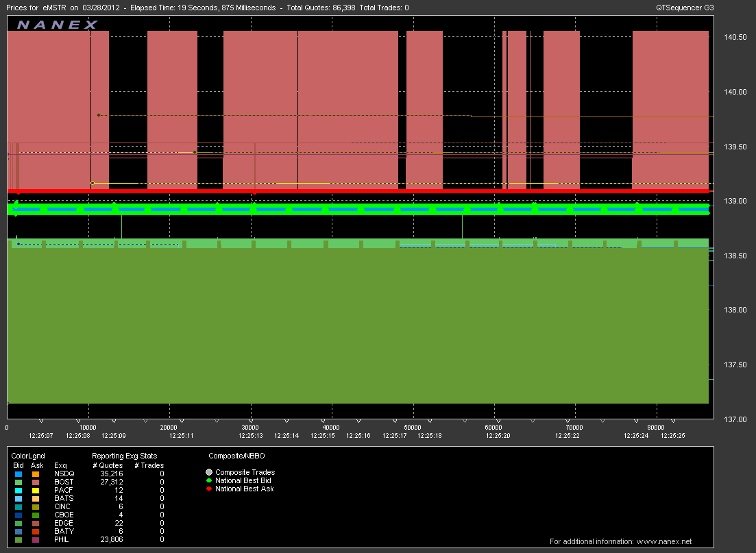Click the 12:25:25 time label
Screen dimensions: 756x553
[x=673, y=436]
